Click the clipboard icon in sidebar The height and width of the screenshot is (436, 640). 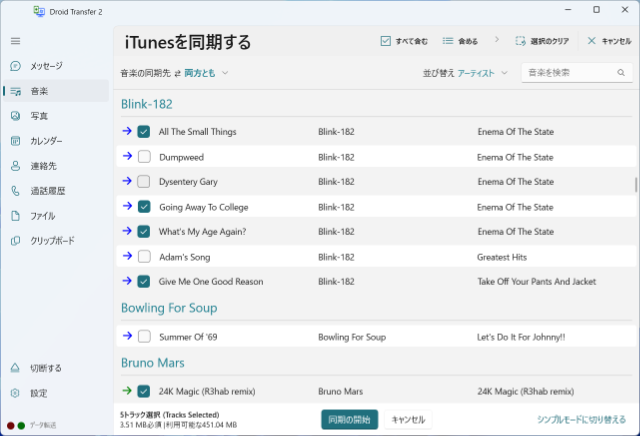(x=16, y=241)
